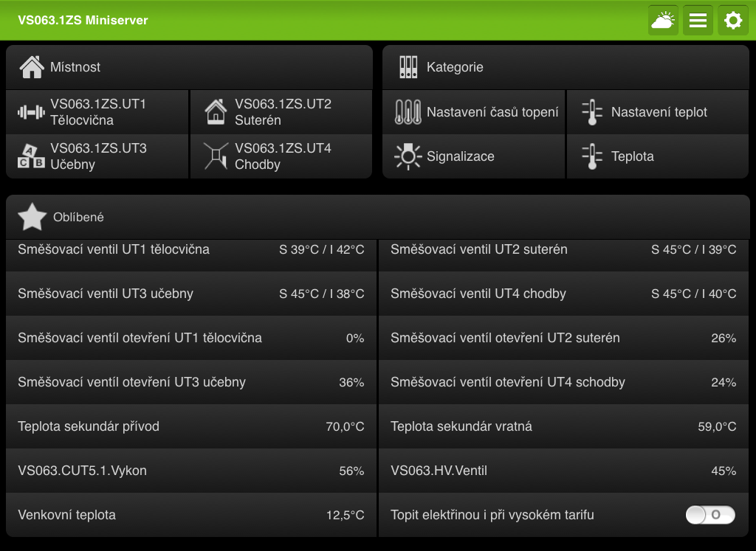Screen dimensions: 756x551
Task: Click the star icon beside Oblíbené
Action: click(x=32, y=217)
